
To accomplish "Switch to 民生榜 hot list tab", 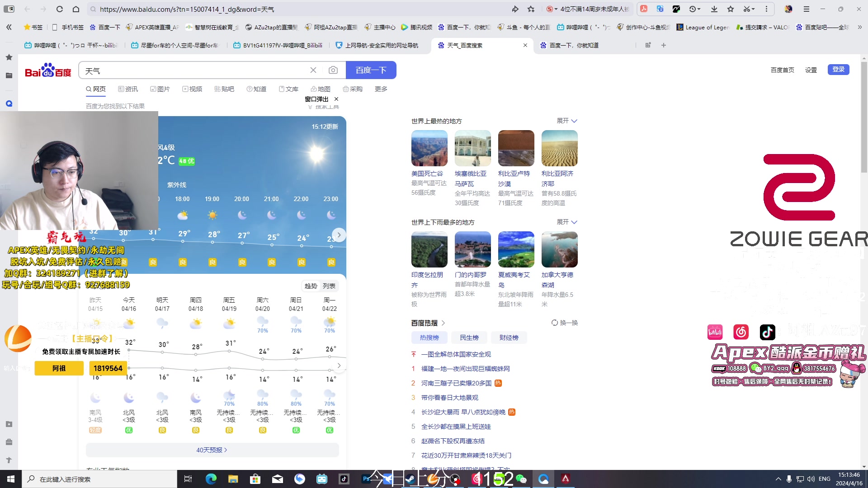I will [x=469, y=338].
